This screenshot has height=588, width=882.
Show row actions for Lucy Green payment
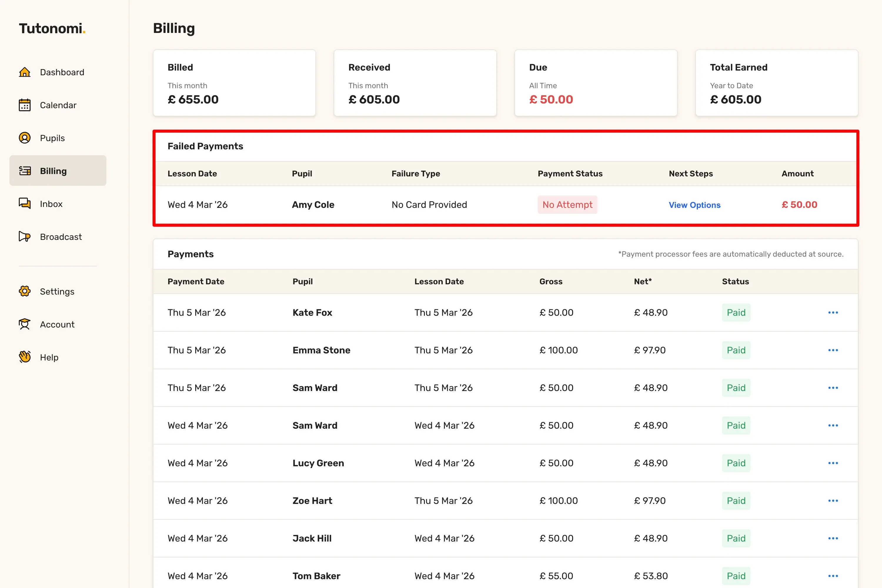point(833,463)
